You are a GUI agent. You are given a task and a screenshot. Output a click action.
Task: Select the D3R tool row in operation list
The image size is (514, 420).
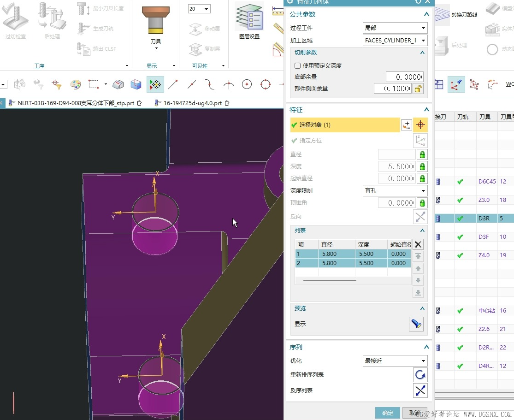click(474, 219)
